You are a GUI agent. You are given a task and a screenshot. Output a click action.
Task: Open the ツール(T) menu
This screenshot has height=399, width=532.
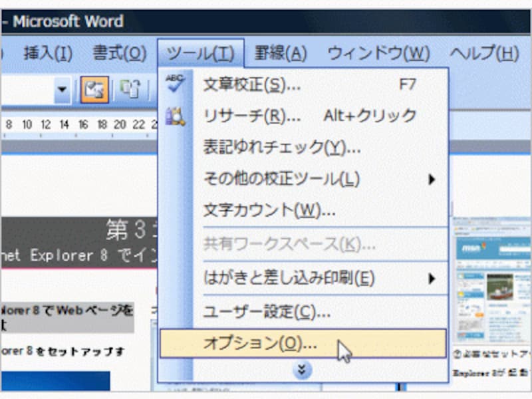click(201, 54)
